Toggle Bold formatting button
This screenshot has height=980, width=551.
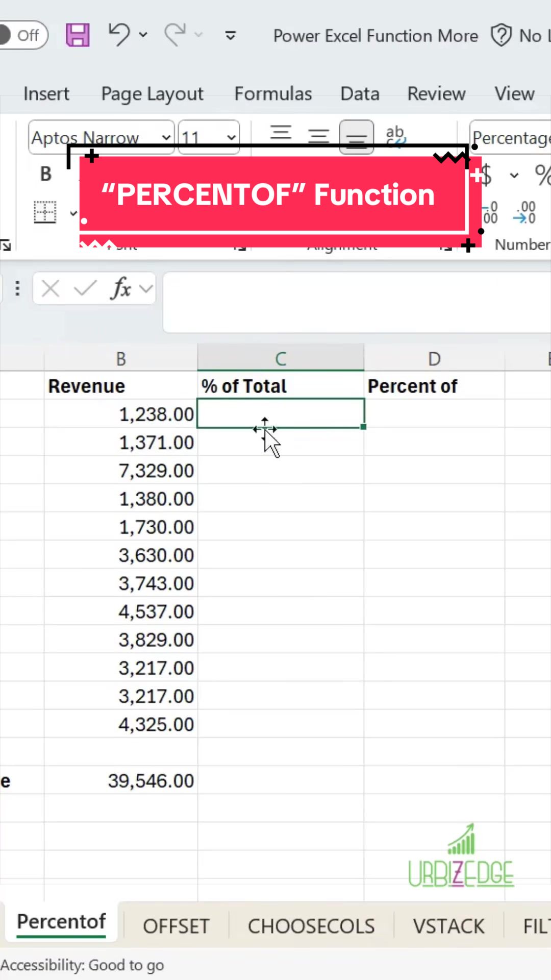click(46, 174)
